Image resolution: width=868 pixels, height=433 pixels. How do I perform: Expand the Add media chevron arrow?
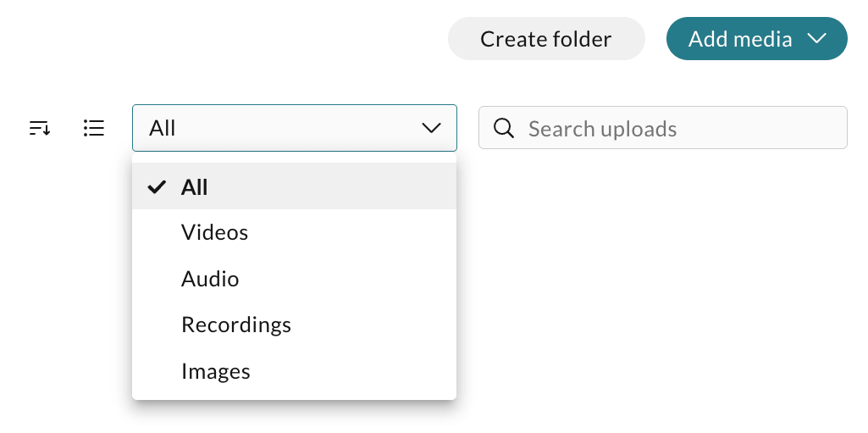pos(816,38)
